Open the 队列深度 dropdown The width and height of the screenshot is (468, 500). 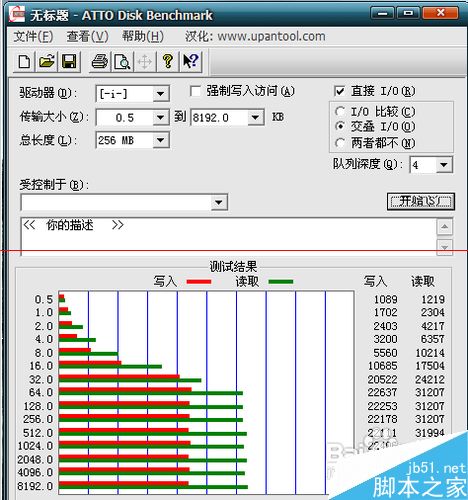click(x=444, y=165)
